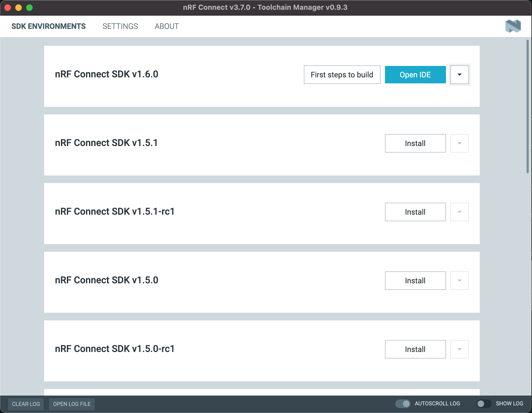532x413 pixels.
Task: Install nRF Connect SDK v1.5.1
Action: click(x=415, y=143)
